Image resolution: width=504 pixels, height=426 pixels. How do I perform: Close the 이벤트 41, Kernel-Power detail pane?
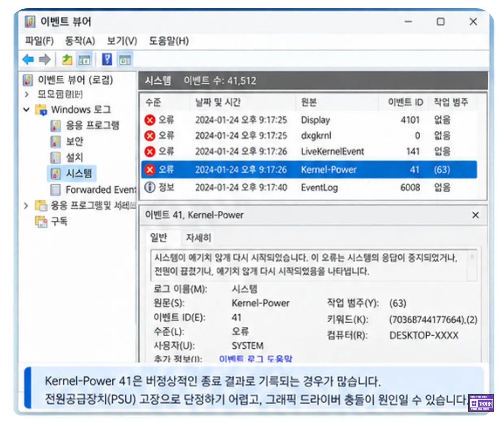point(475,215)
